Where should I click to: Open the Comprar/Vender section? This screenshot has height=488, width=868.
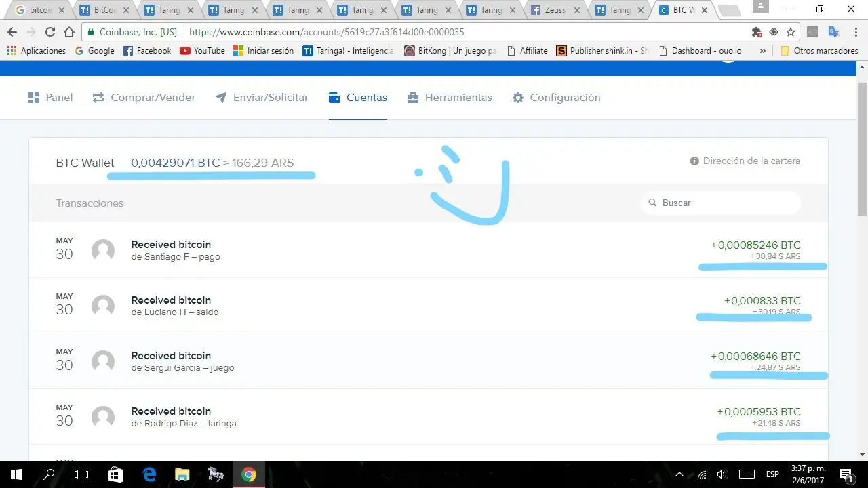click(x=144, y=98)
